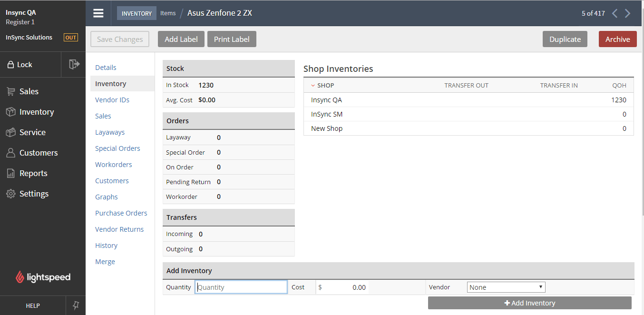This screenshot has height=315, width=644.
Task: Click the Add Inventory button
Action: point(530,303)
